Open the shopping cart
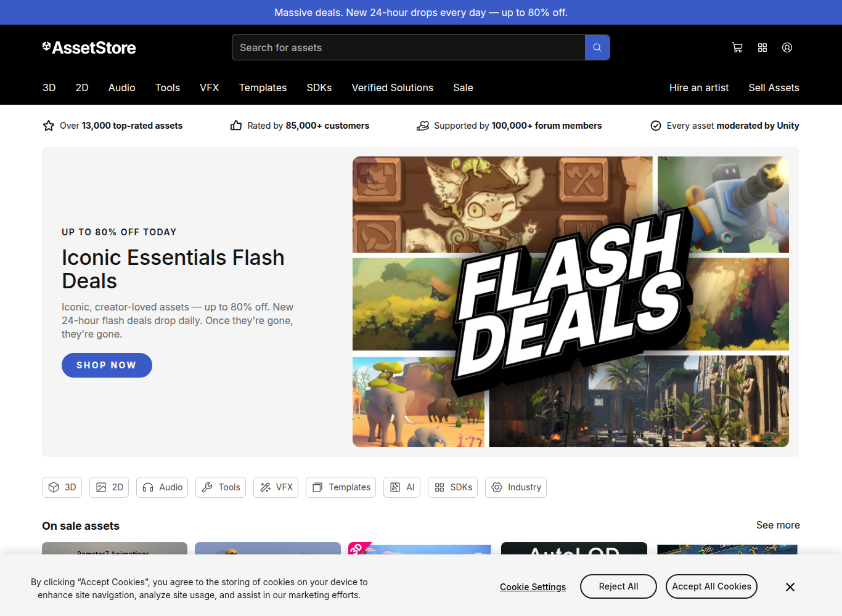This screenshot has width=842, height=616. 737,47
